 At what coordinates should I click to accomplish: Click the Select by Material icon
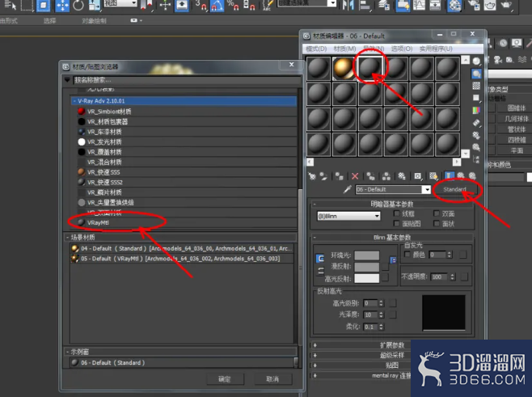tap(476, 147)
